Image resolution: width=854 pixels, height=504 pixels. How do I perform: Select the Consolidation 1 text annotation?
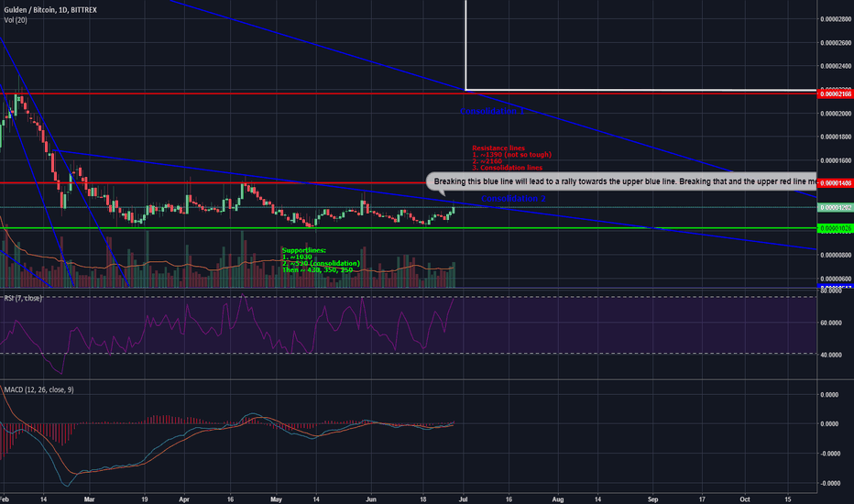pos(492,111)
